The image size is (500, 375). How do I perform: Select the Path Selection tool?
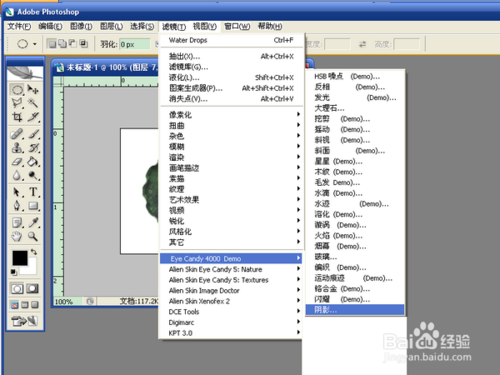(x=17, y=192)
